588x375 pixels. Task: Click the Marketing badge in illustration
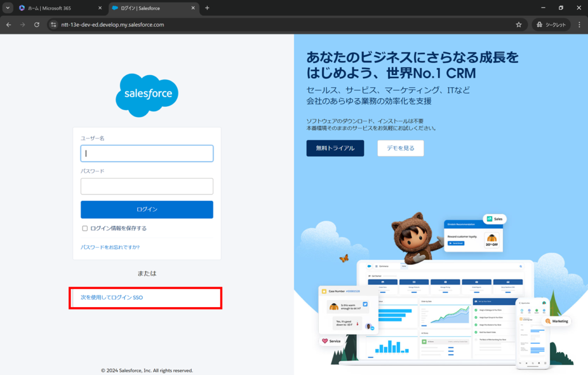[x=556, y=321]
